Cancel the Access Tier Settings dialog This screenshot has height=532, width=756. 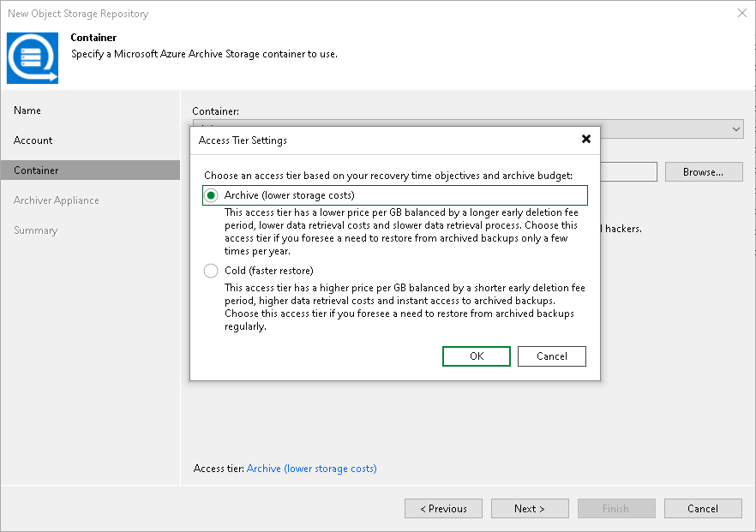coord(552,356)
